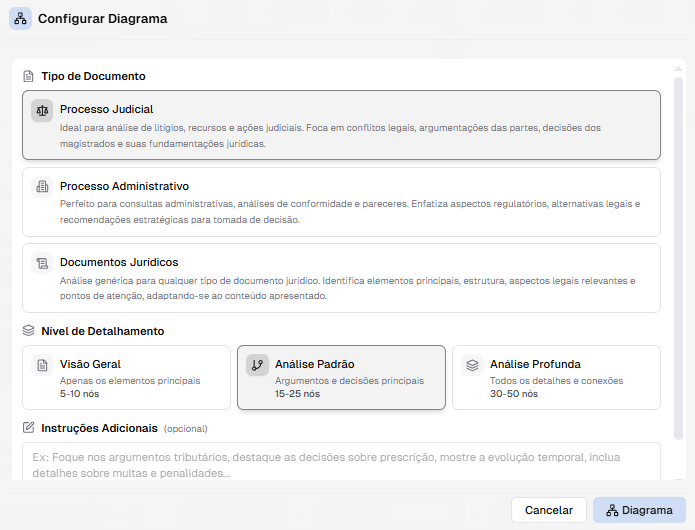This screenshot has height=530, width=695.
Task: Click the description beginning 'Ideal para análise de litígios'
Action: click(x=330, y=136)
